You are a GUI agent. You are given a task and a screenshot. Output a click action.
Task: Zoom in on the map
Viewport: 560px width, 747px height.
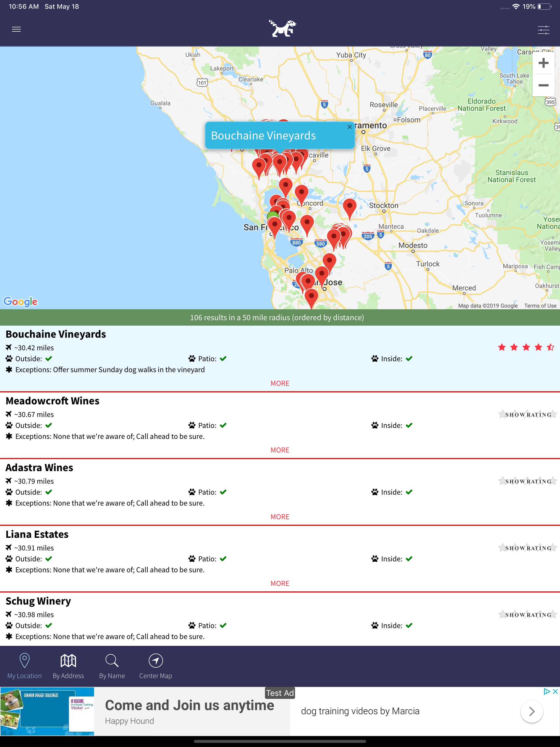pos(543,63)
